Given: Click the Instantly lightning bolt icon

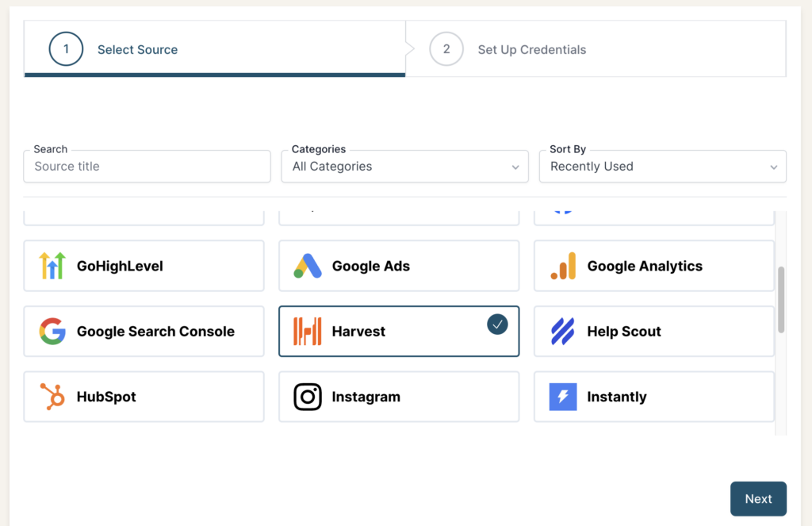Looking at the screenshot, I should [563, 397].
